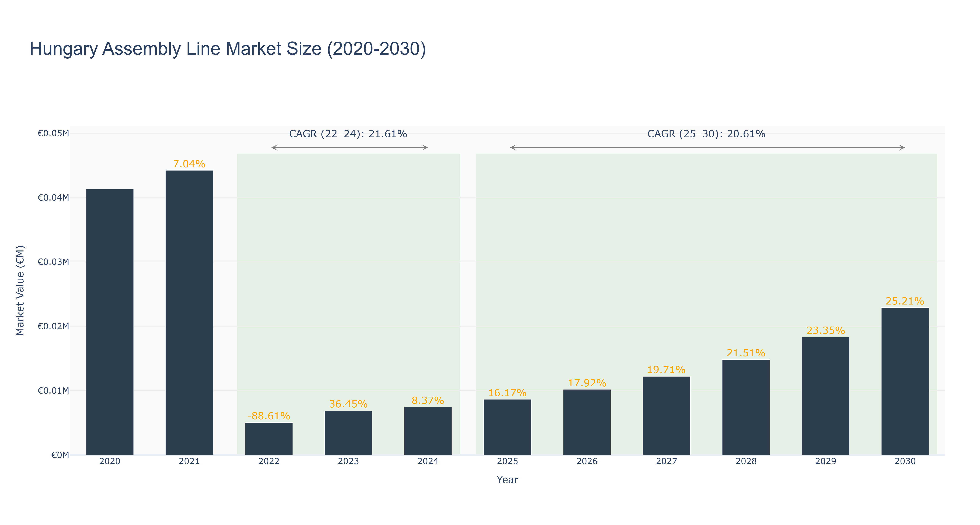Click the 21.51% growth label
Screen dimensions: 980x525
click(746, 353)
